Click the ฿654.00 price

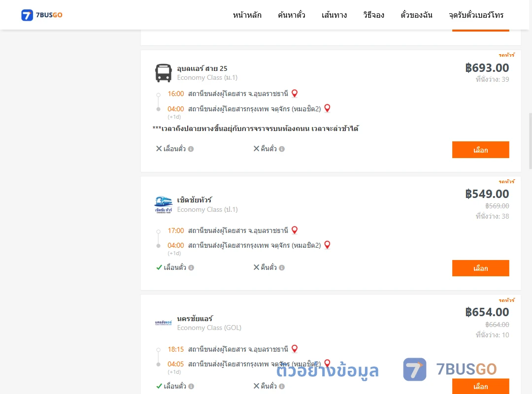487,312
